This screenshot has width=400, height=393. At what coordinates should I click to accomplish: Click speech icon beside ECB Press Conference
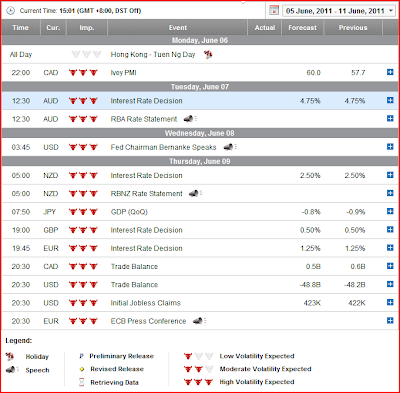coord(200,321)
